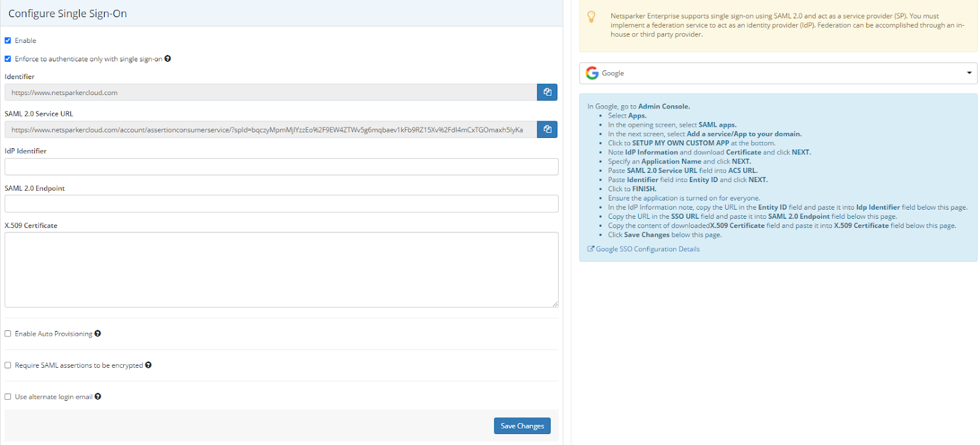Uncheck the Enable checkbox
The image size is (980, 445).
[x=8, y=40]
